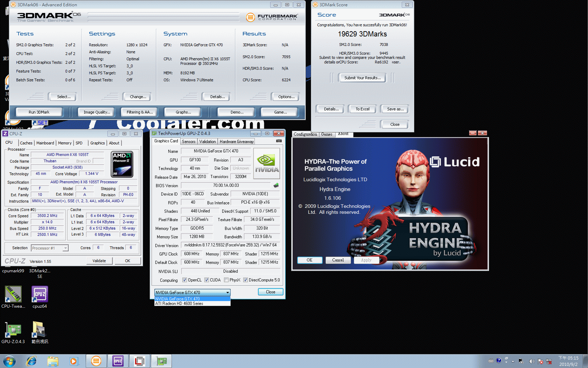Click the Run 3DMark button

tap(39, 112)
